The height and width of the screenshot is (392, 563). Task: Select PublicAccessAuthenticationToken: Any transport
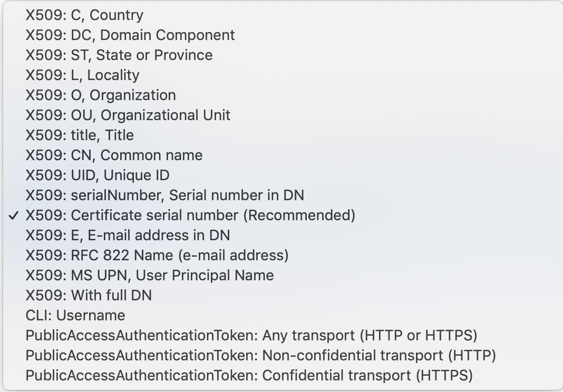click(x=251, y=336)
